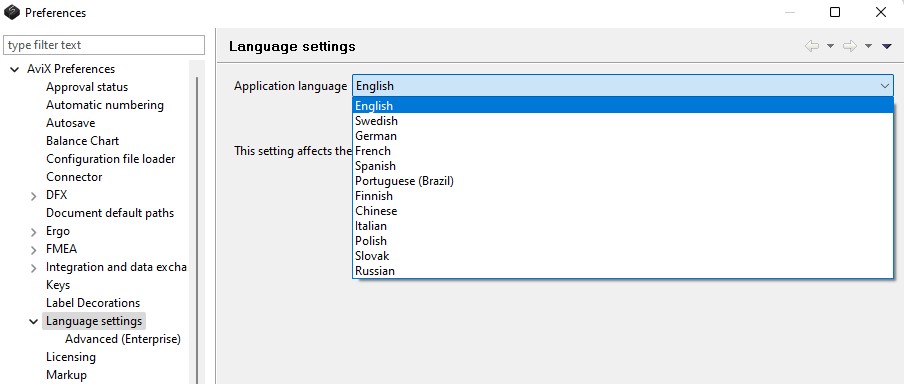The image size is (904, 384).
Task: Maximize the Preferences window
Action: click(x=835, y=12)
